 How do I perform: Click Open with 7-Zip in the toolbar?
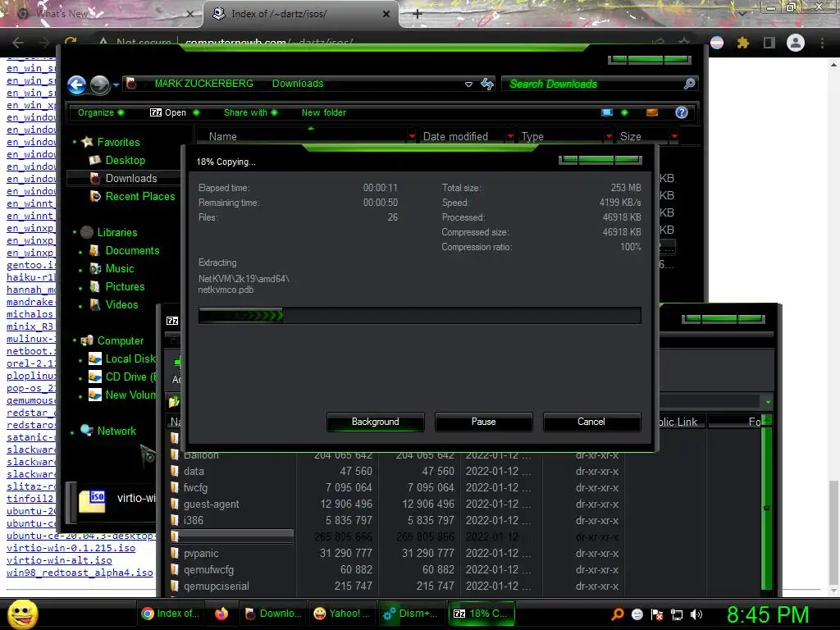pos(174,112)
